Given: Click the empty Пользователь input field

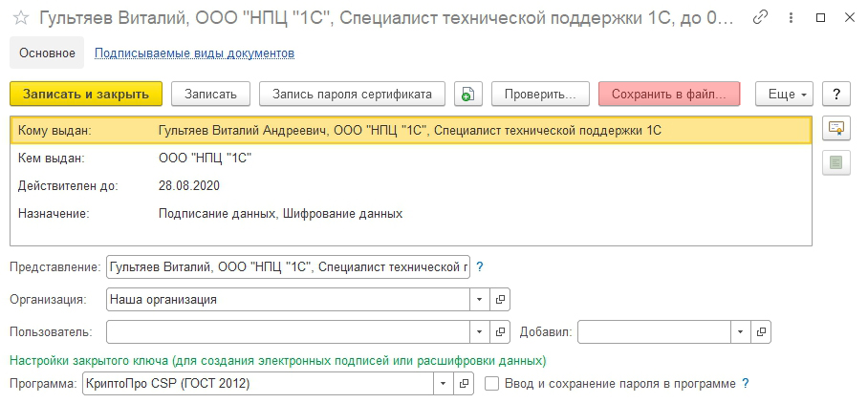Looking at the screenshot, I should pyautogui.click(x=288, y=332).
